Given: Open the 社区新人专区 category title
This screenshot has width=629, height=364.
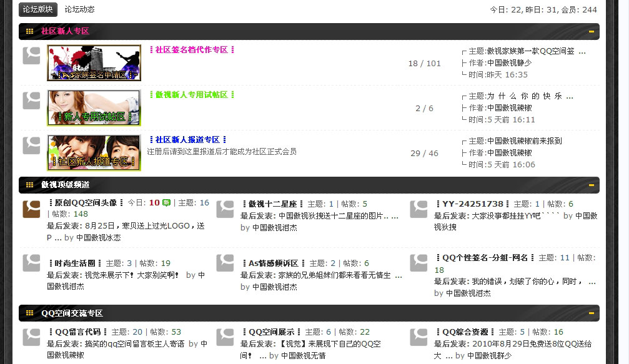Looking at the screenshot, I should [x=65, y=31].
